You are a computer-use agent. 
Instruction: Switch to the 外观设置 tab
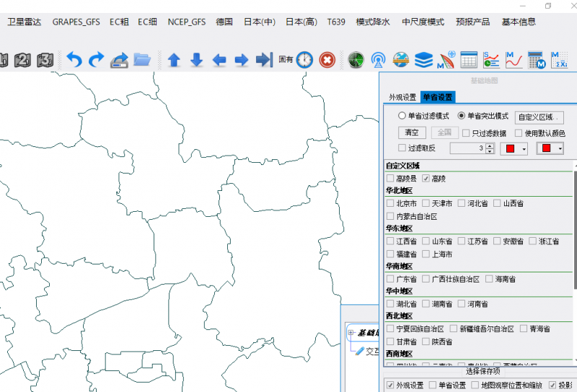402,97
